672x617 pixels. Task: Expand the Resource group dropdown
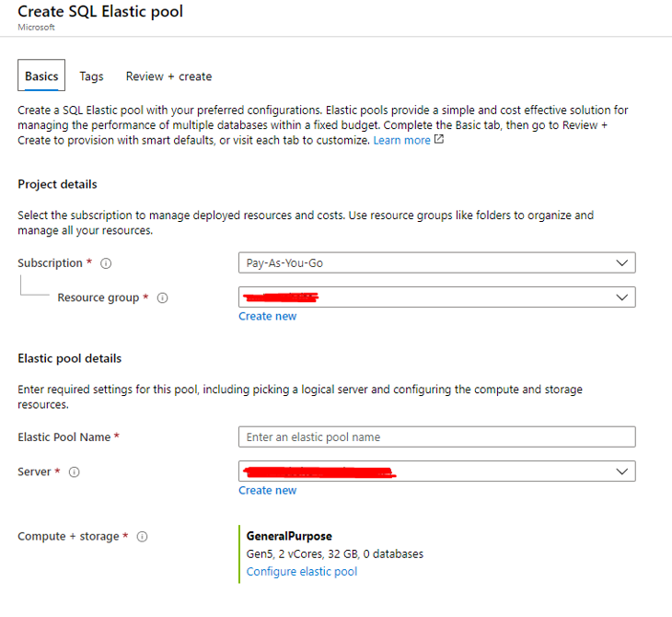coord(436,297)
